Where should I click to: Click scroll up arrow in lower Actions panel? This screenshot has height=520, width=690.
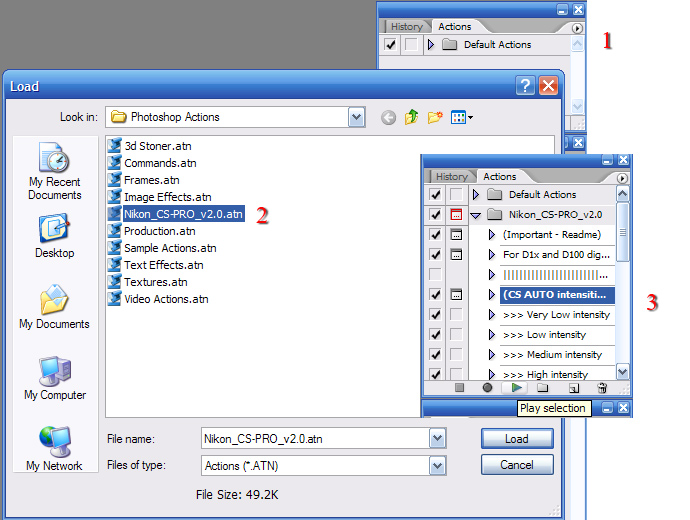coord(622,194)
